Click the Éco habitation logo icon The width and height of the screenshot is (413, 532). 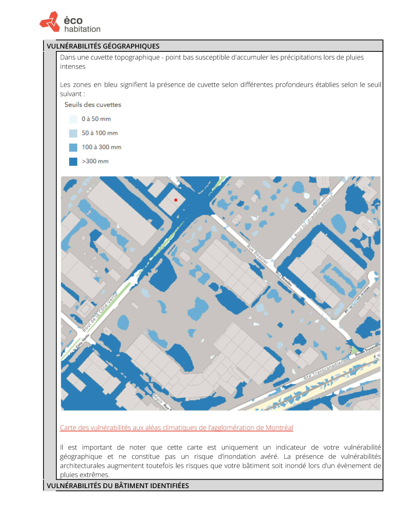(x=49, y=22)
